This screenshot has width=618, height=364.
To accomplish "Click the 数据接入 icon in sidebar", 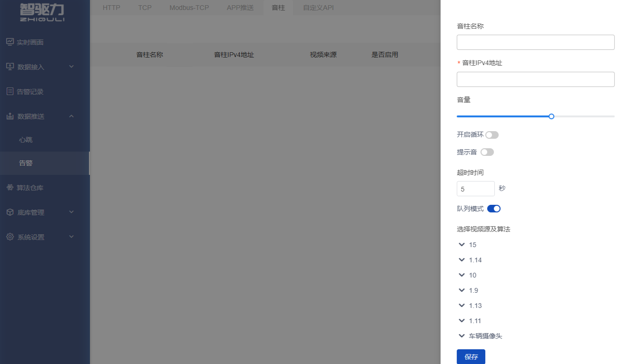I will 10,67.
